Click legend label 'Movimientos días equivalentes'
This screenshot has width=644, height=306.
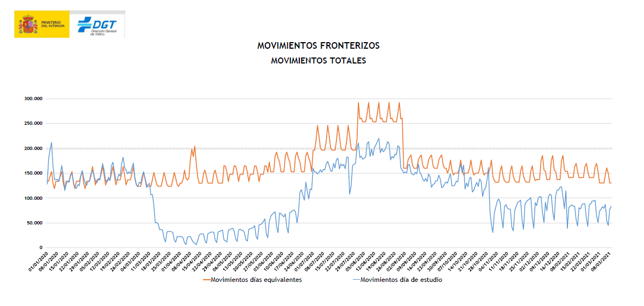click(256, 280)
